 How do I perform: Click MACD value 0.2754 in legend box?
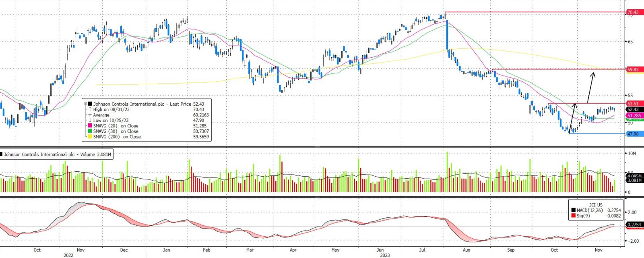(x=614, y=210)
